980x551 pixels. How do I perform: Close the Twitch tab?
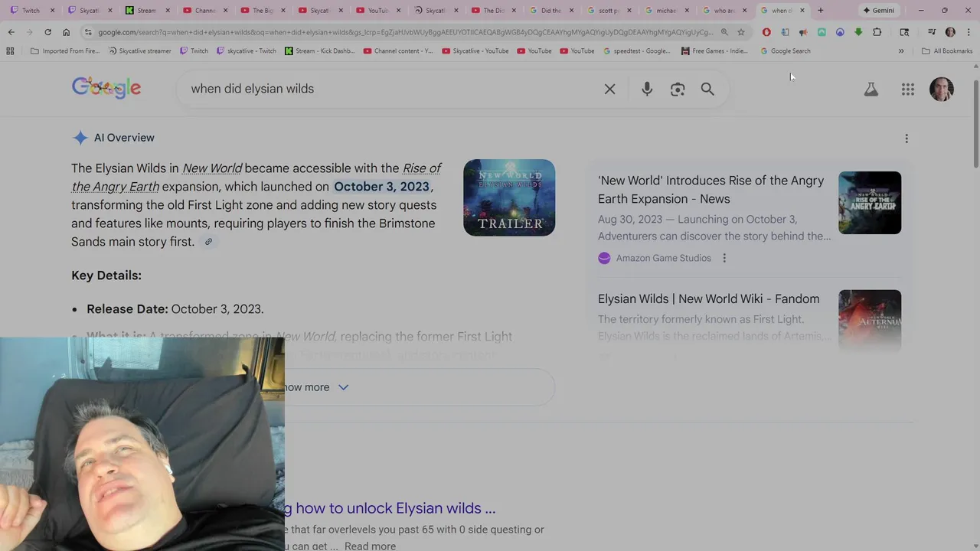[52, 10]
